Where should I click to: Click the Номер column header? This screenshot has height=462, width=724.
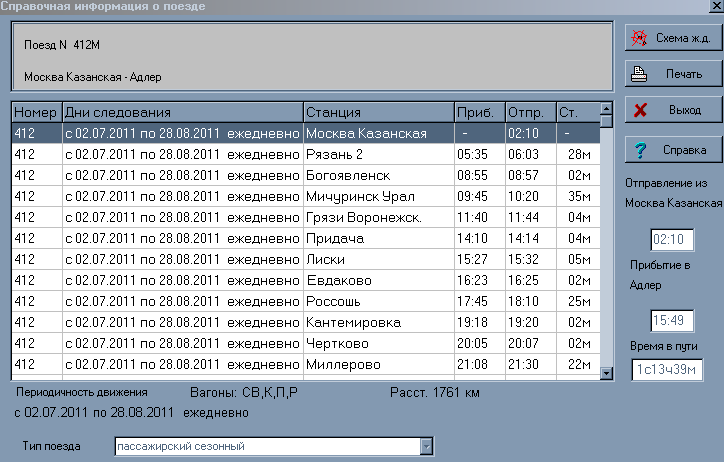click(36, 112)
